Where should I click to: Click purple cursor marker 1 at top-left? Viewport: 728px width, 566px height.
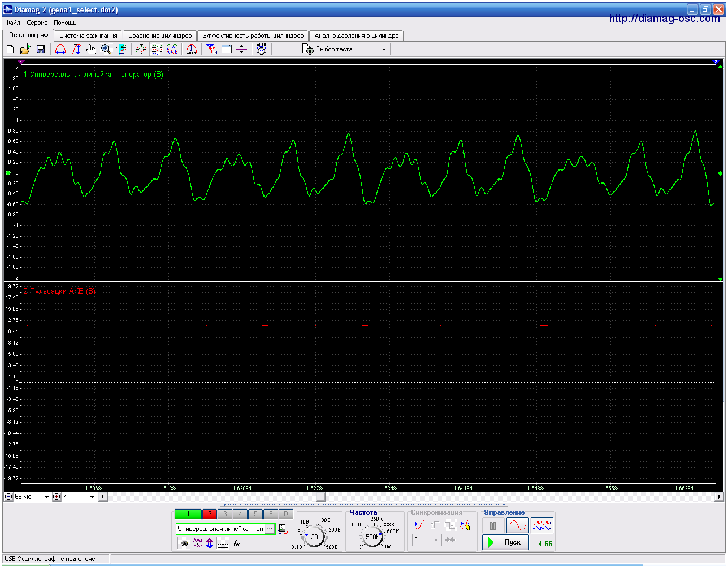click(21, 61)
